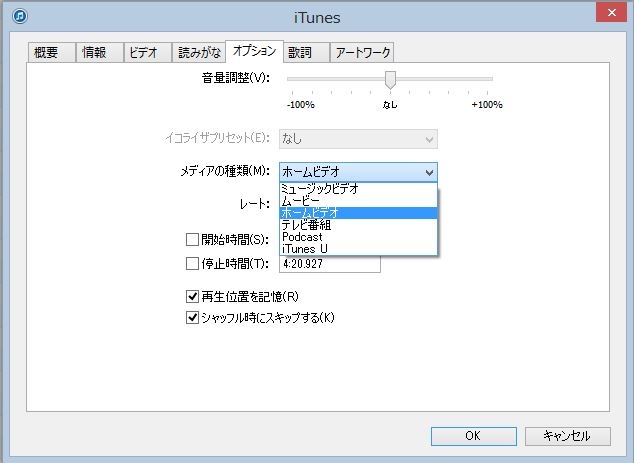
Task: Close the iTunes dialog window
Action: [611, 13]
